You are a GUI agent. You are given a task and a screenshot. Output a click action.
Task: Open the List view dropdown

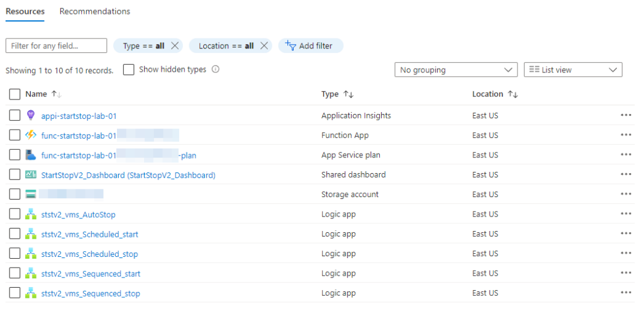[573, 70]
